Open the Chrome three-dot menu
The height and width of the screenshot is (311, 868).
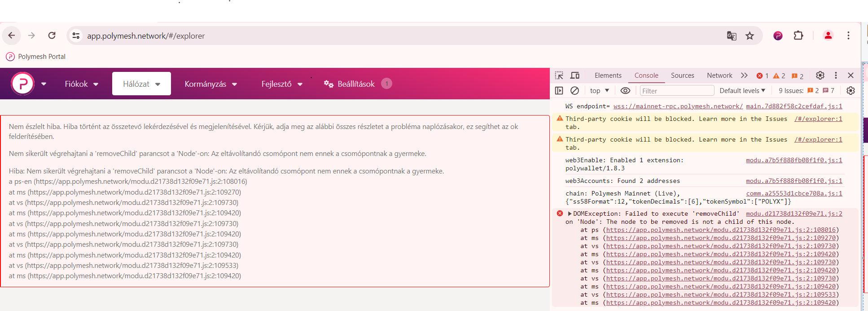point(848,36)
